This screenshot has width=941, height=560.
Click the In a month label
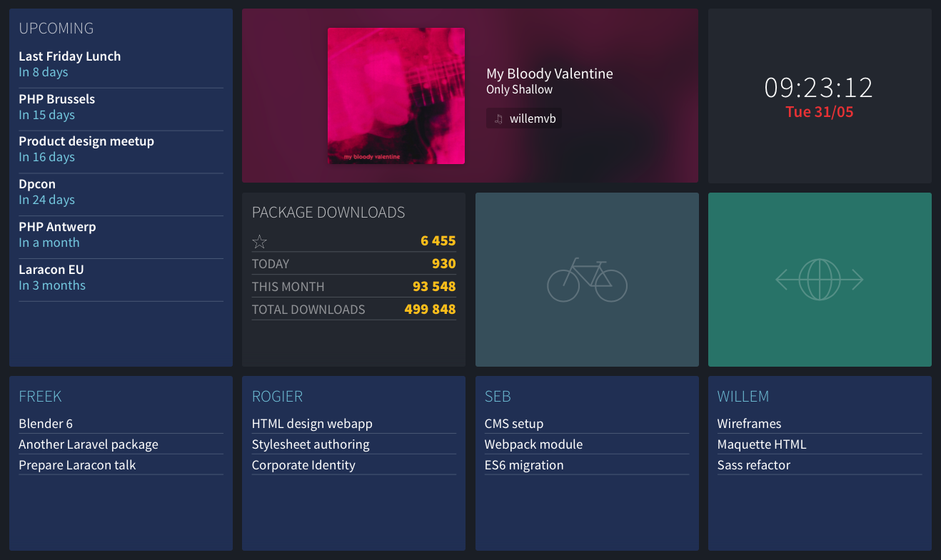tap(49, 243)
